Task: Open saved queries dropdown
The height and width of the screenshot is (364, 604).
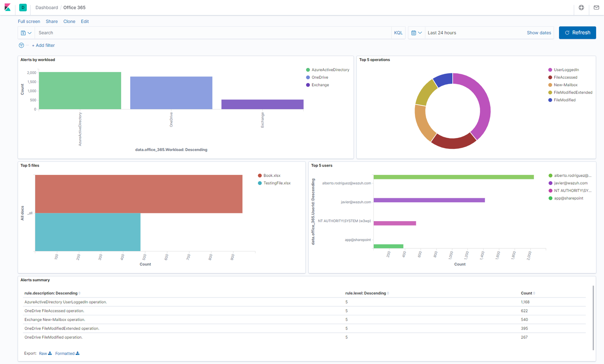Action: pyautogui.click(x=26, y=33)
